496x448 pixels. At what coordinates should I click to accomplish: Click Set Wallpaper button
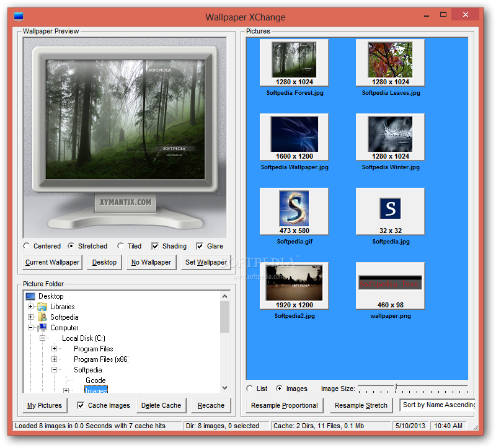[x=206, y=262]
